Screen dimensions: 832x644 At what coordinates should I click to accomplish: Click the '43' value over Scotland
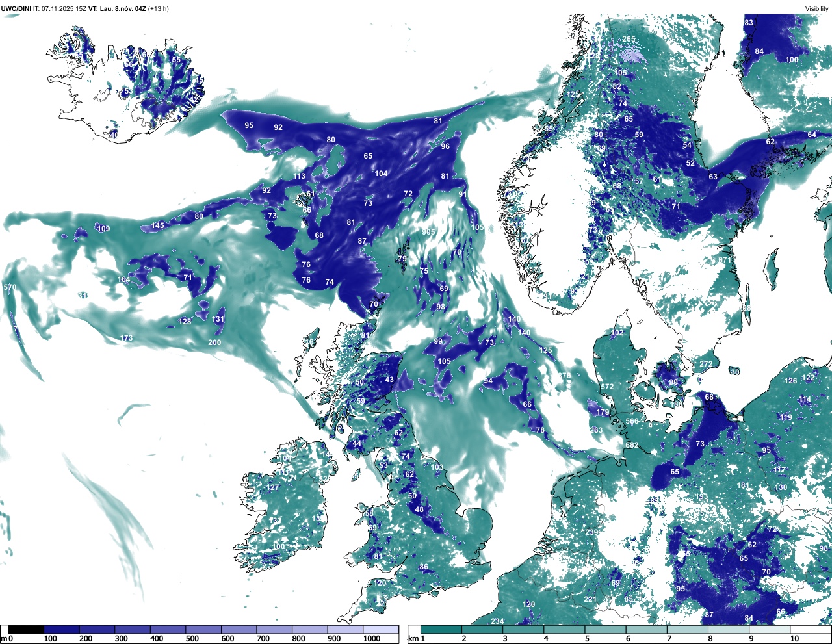[389, 380]
